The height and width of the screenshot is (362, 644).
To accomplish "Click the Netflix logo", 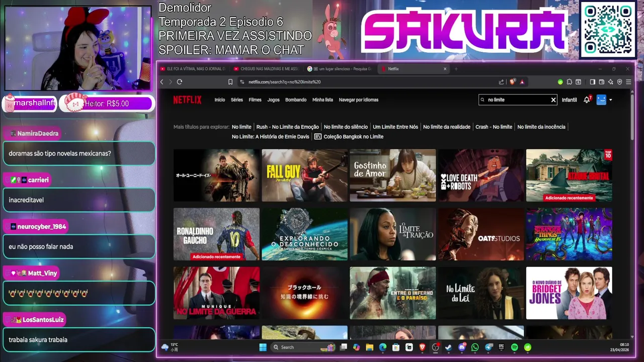I will click(187, 100).
